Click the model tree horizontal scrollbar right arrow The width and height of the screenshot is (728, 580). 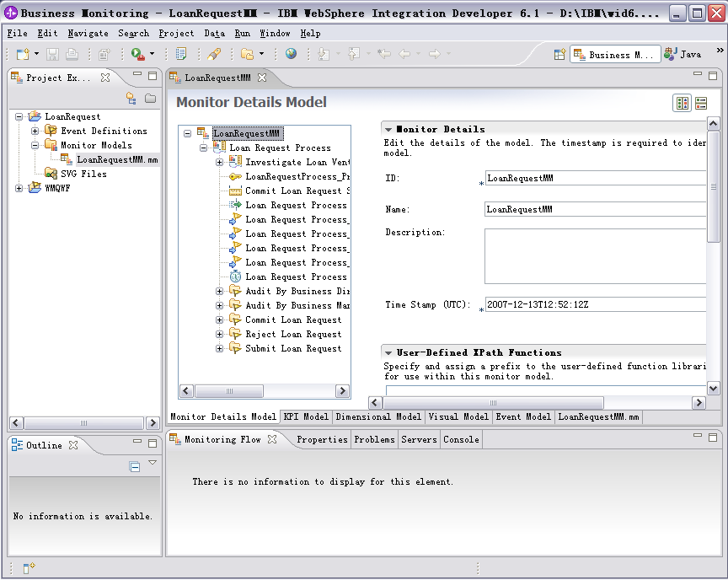click(x=343, y=391)
